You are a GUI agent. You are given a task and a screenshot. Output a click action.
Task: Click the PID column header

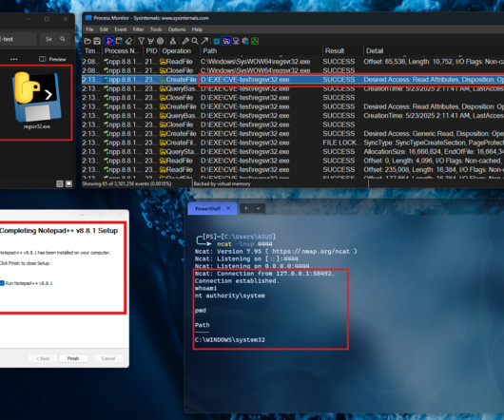click(151, 50)
